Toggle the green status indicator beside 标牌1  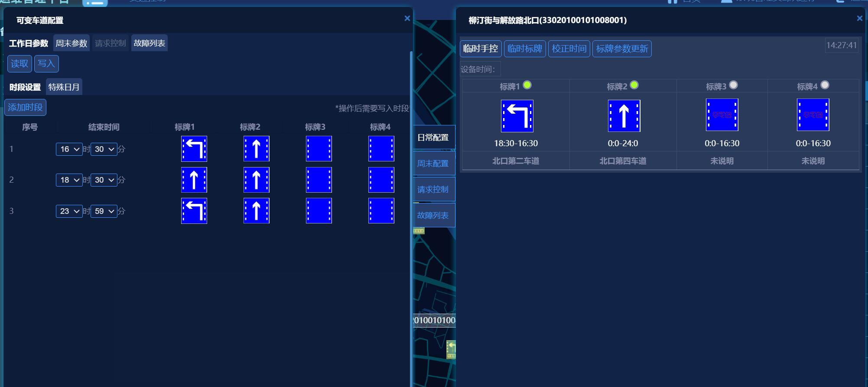point(527,85)
